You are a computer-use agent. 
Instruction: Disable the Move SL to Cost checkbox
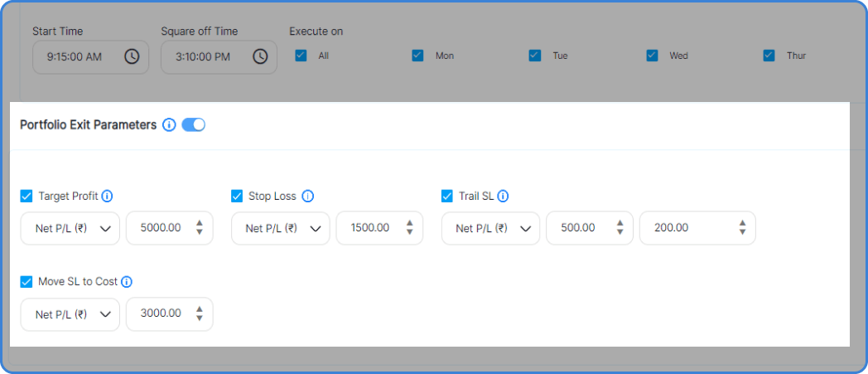26,282
